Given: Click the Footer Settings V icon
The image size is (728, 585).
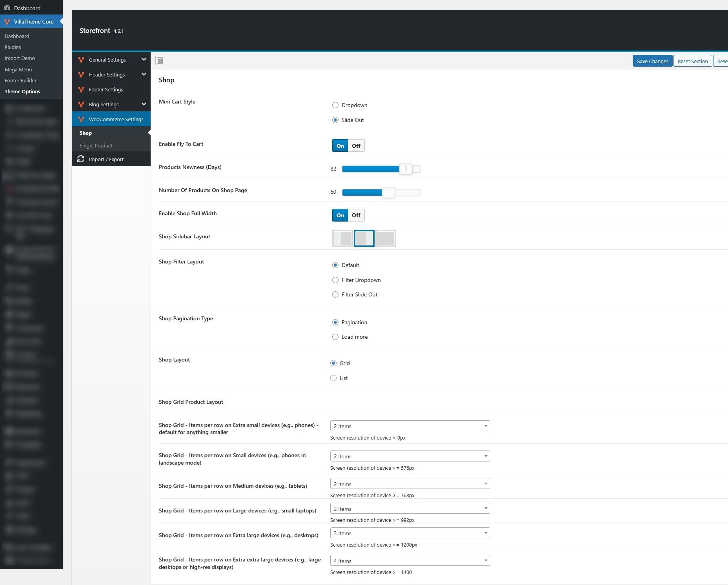Looking at the screenshot, I should pyautogui.click(x=81, y=90).
